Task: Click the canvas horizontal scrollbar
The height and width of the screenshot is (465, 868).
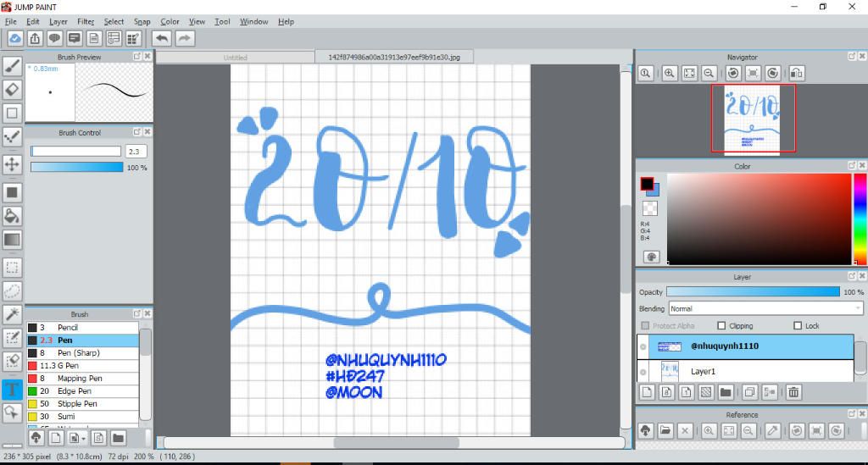Action: click(x=395, y=442)
